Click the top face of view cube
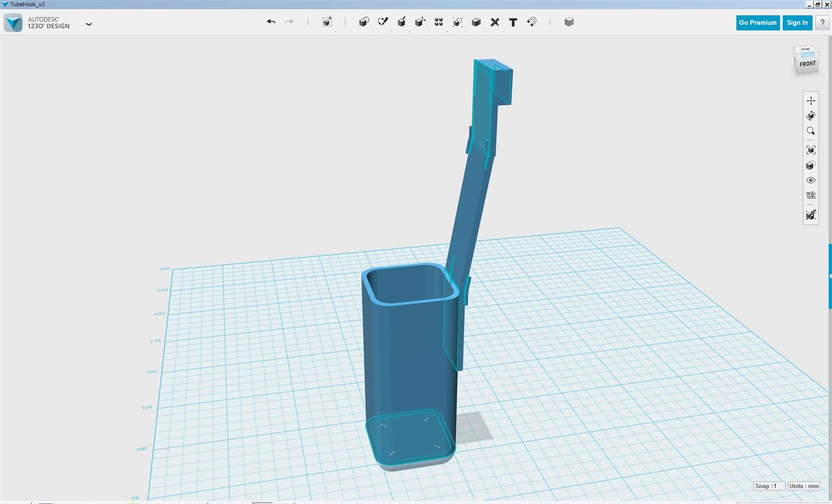 [x=805, y=49]
